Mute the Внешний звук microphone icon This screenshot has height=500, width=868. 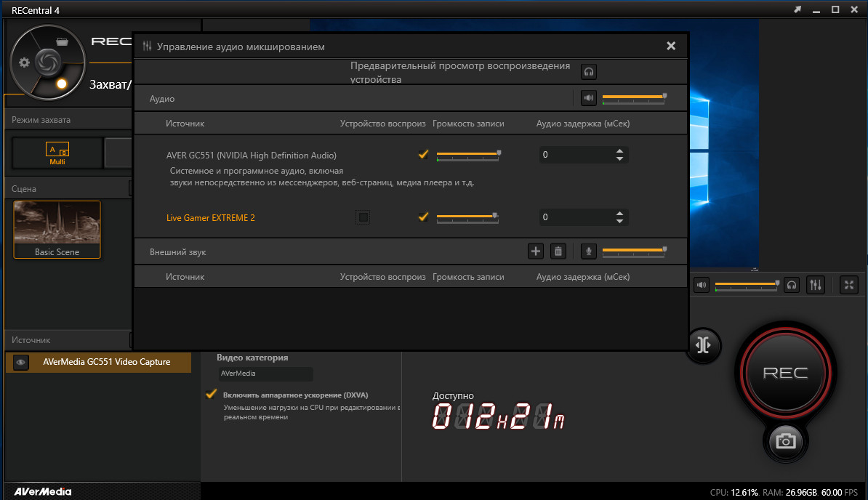(588, 251)
